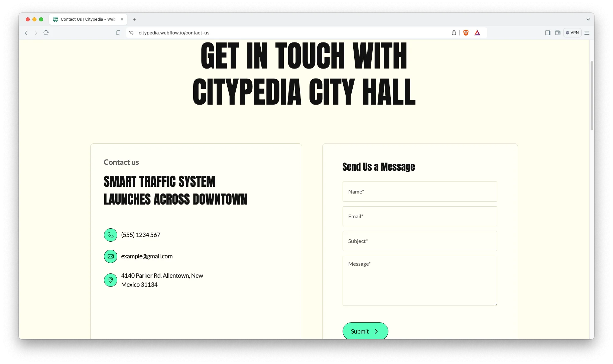Toggle the browser sidebar panel icon

pyautogui.click(x=547, y=33)
